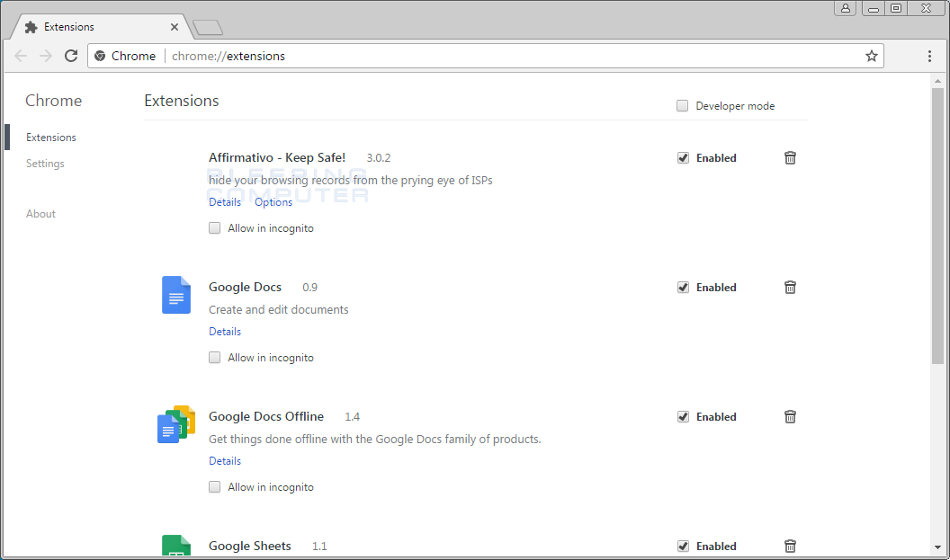Click the Google Sheets extension name
The height and width of the screenshot is (560, 950).
(249, 547)
